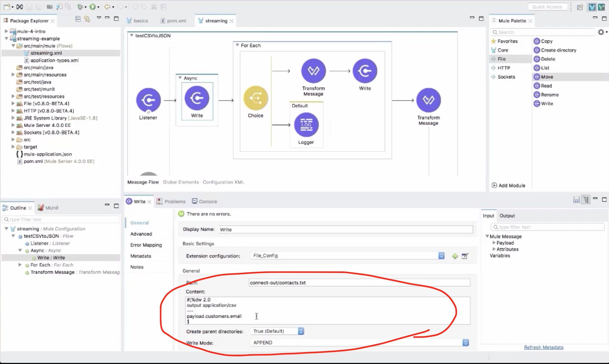
Task: Select the Choice router icon
Action: 255,98
